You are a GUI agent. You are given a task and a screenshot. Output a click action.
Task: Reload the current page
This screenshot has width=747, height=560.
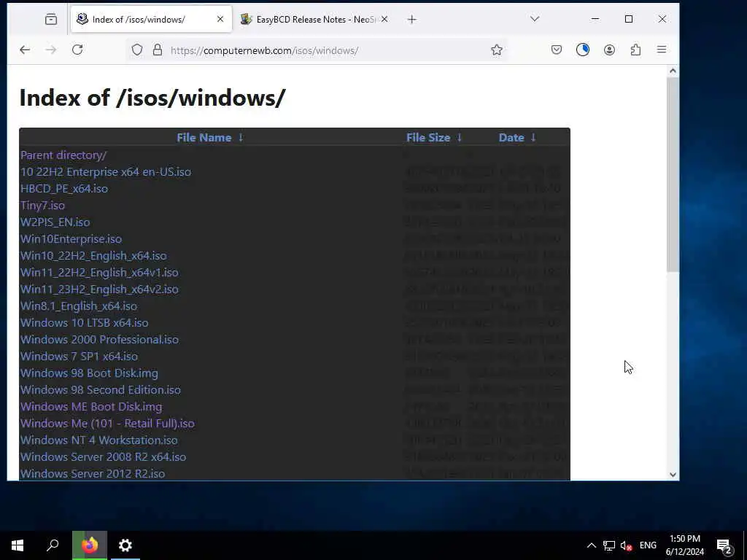pos(77,50)
